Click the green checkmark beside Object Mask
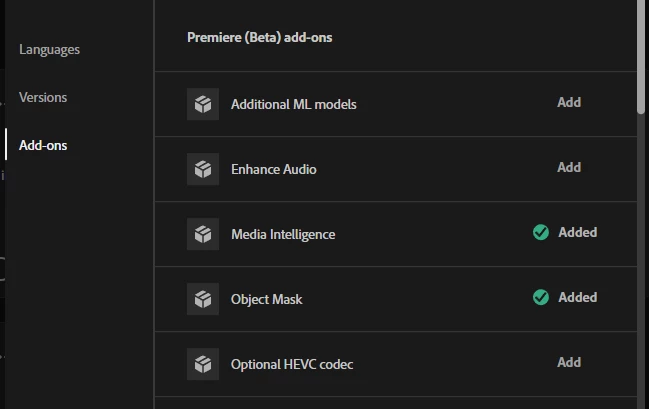 pos(541,297)
